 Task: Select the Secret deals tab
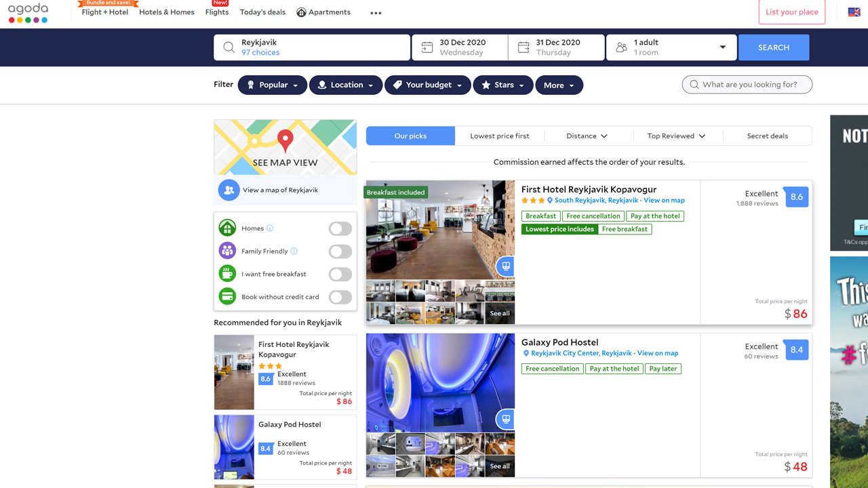click(x=768, y=136)
